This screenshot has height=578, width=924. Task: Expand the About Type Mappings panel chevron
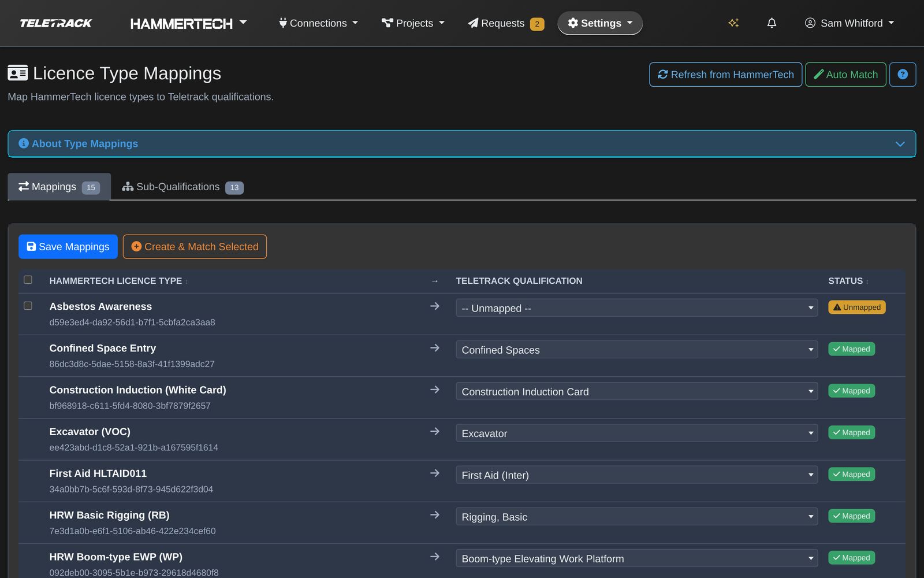point(900,144)
